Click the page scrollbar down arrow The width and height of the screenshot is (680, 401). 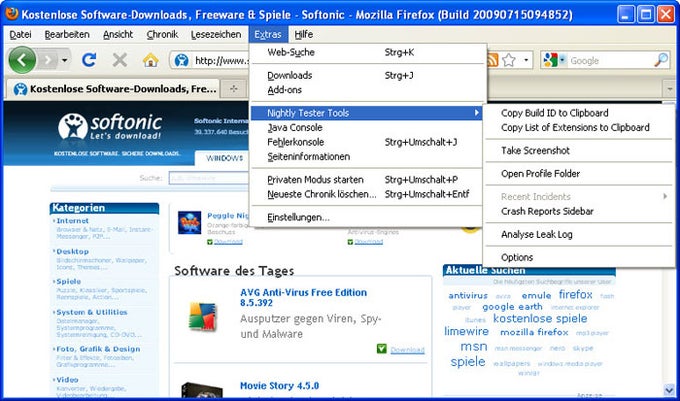[669, 391]
